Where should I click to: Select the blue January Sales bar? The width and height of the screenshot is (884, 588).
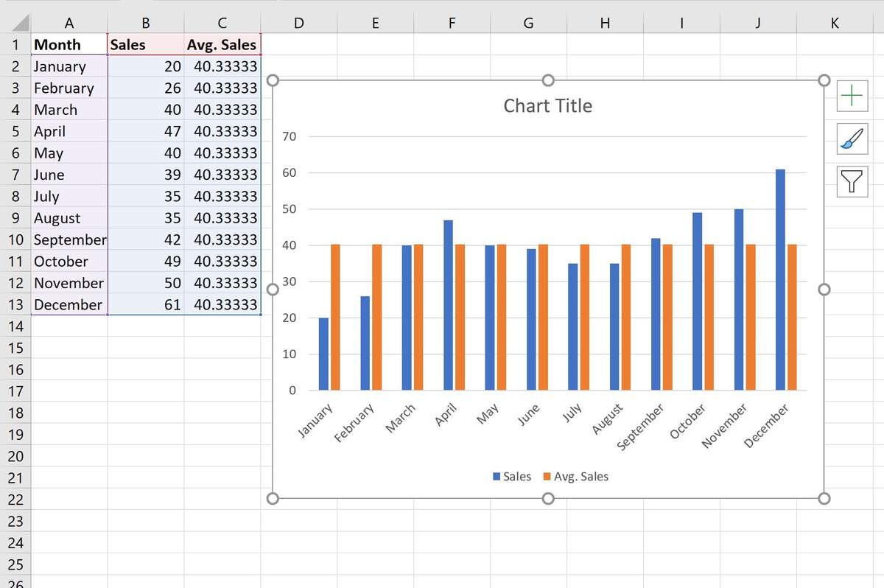click(x=323, y=354)
